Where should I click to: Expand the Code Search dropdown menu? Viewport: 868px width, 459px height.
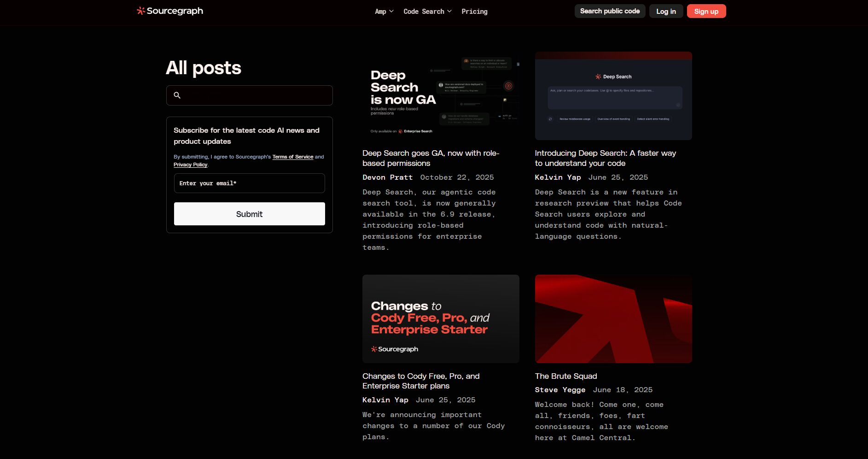click(x=427, y=12)
